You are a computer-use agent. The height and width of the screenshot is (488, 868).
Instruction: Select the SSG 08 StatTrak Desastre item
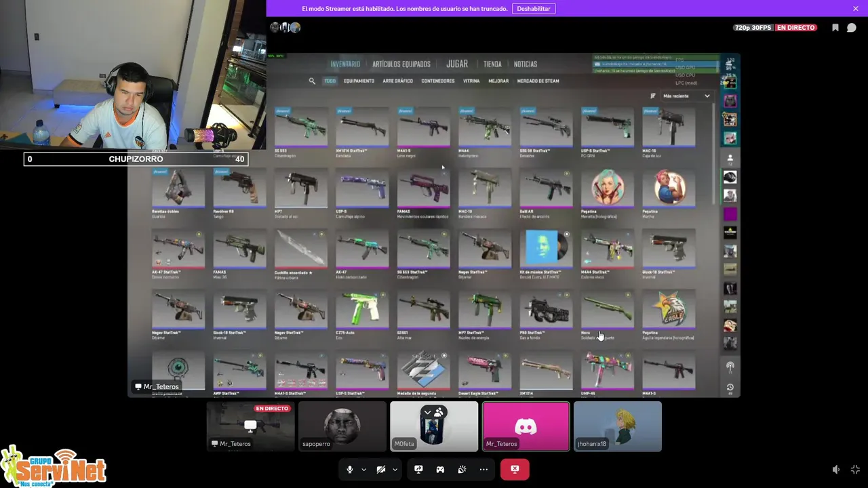[546, 131]
